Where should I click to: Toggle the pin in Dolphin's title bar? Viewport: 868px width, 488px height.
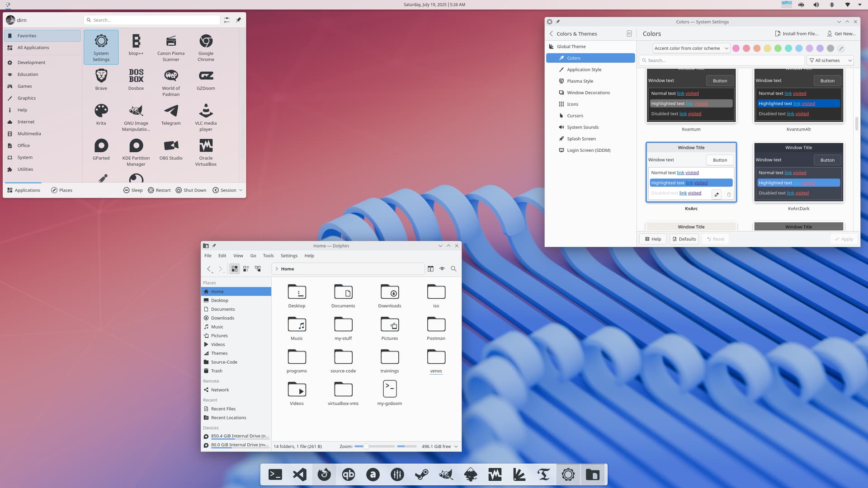pos(214,246)
